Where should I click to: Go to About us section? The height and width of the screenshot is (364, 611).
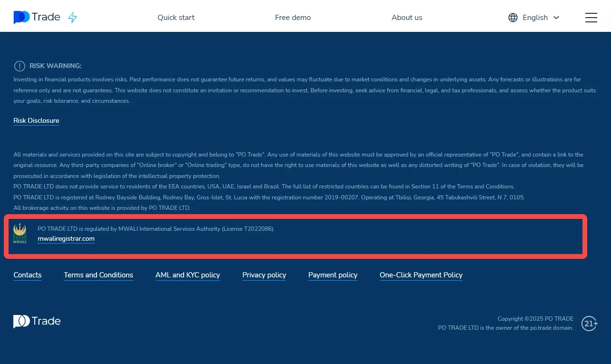pos(407,18)
